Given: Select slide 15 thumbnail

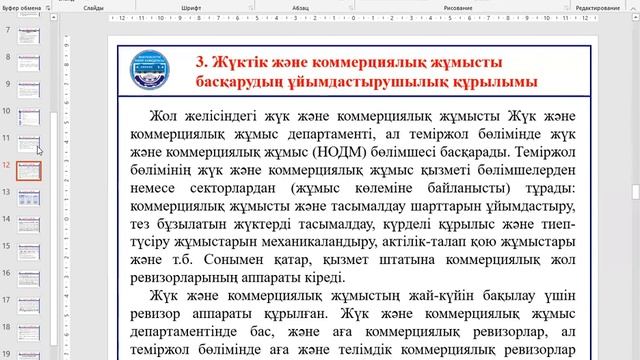Looking at the screenshot, I should 29,252.
